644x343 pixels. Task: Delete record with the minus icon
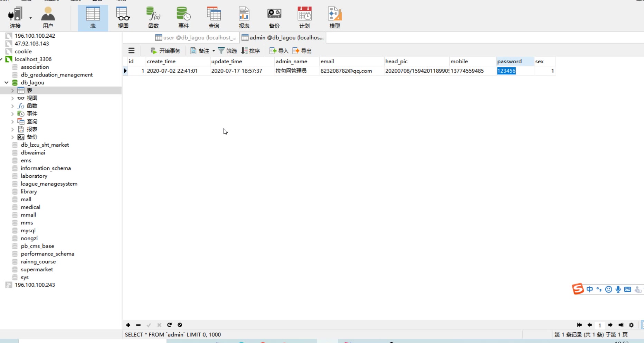click(138, 325)
